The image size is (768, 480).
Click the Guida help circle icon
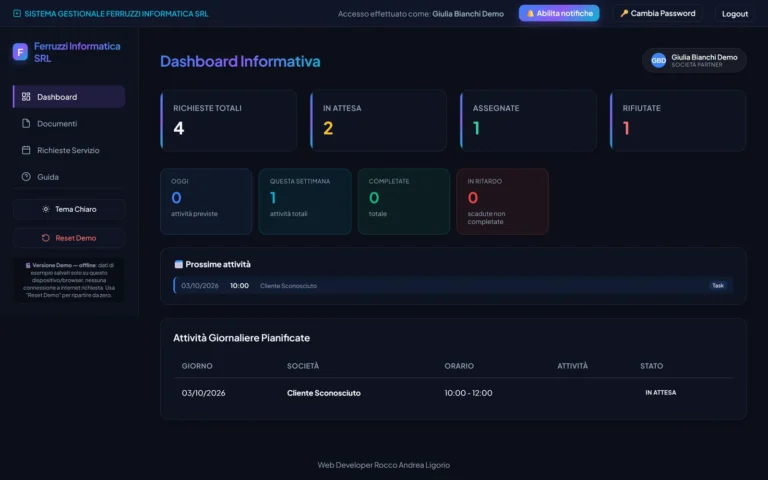point(26,177)
